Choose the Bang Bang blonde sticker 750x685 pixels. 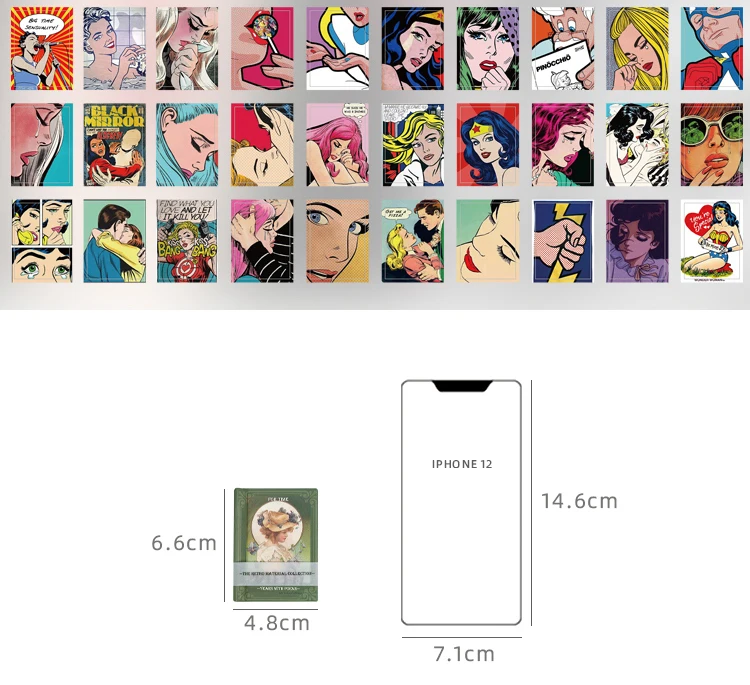pos(187,241)
